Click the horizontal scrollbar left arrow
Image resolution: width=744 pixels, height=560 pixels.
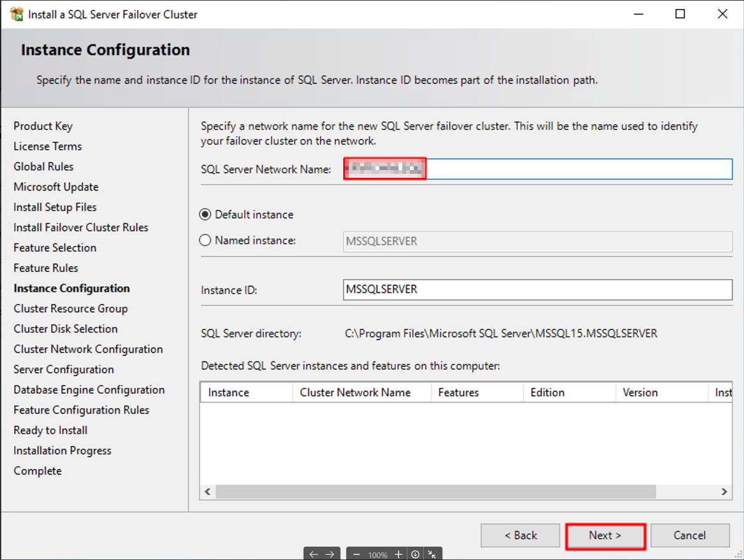(x=208, y=492)
